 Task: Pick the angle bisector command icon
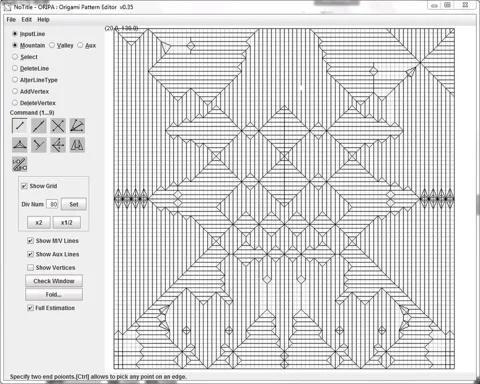click(x=77, y=126)
